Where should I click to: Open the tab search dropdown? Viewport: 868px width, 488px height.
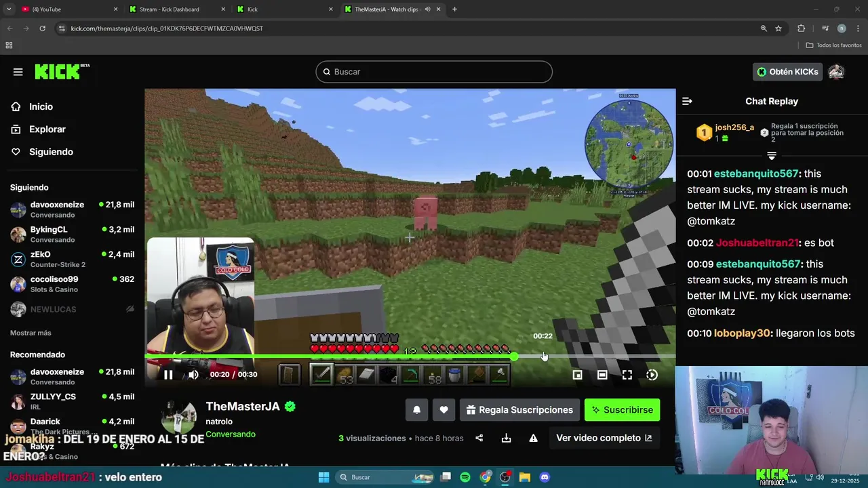tap(9, 9)
